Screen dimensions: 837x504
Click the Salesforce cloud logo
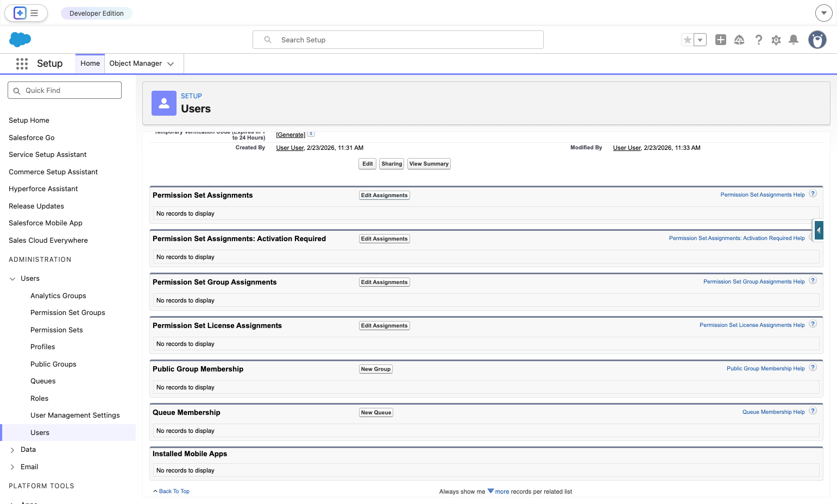20,40
